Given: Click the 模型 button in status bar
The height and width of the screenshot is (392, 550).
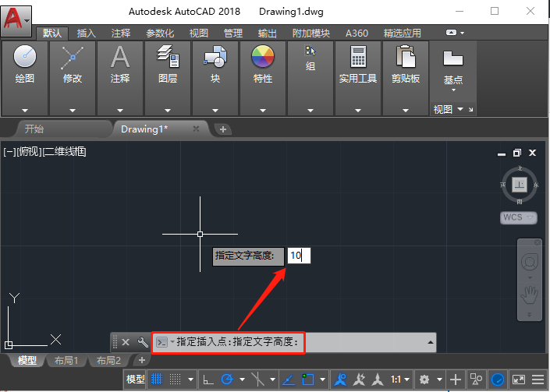Looking at the screenshot, I should point(135,380).
